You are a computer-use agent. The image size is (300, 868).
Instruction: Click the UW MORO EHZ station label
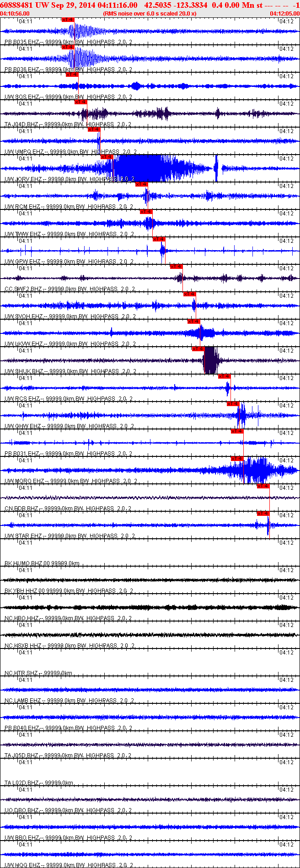coord(71,481)
